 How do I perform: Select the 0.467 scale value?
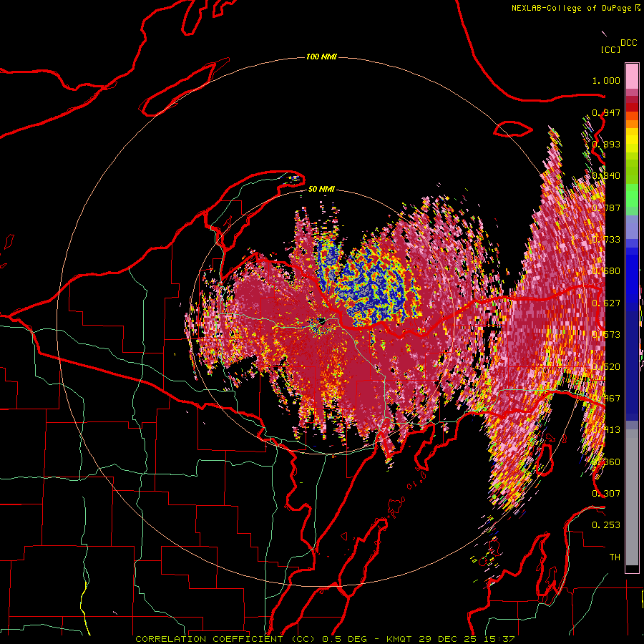coord(606,399)
